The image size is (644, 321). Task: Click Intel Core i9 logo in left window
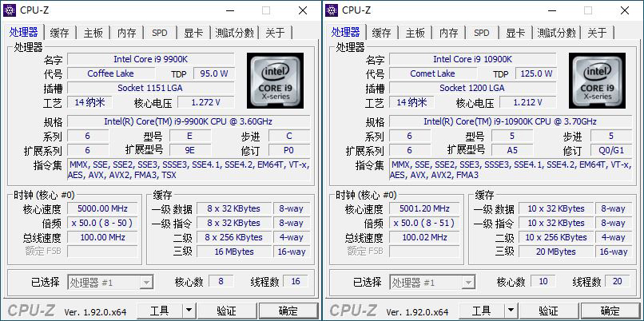(275, 81)
